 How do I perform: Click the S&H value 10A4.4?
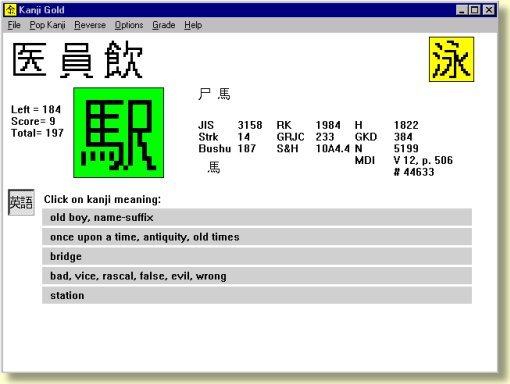click(333, 148)
